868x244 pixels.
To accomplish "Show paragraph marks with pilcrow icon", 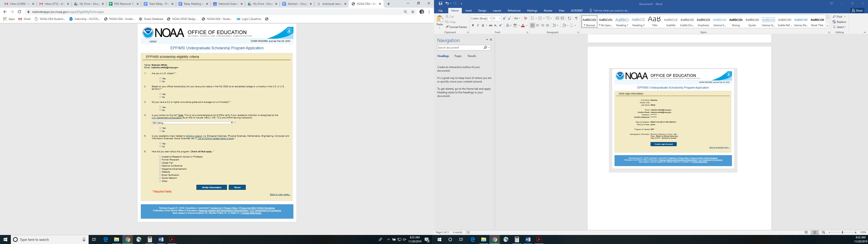I will point(576,19).
